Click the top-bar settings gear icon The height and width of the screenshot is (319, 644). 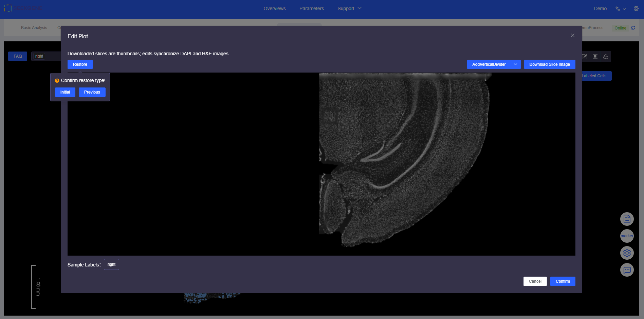pyautogui.click(x=636, y=8)
